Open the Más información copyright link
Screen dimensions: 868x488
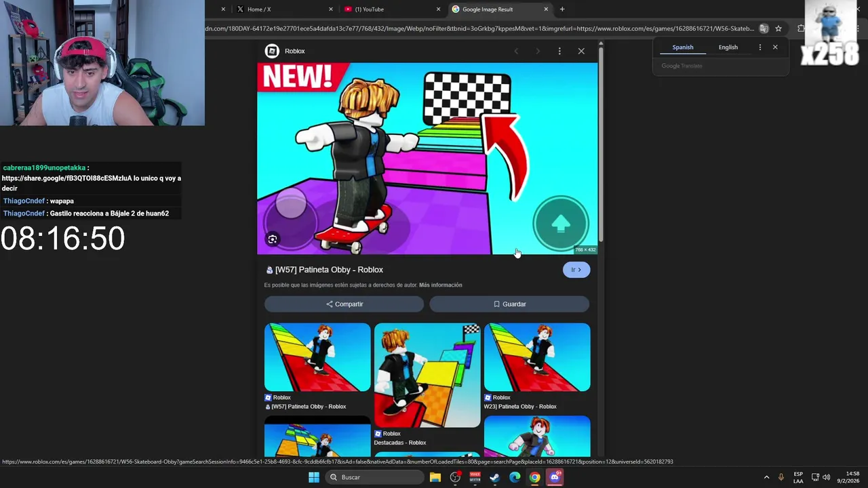[x=441, y=285]
